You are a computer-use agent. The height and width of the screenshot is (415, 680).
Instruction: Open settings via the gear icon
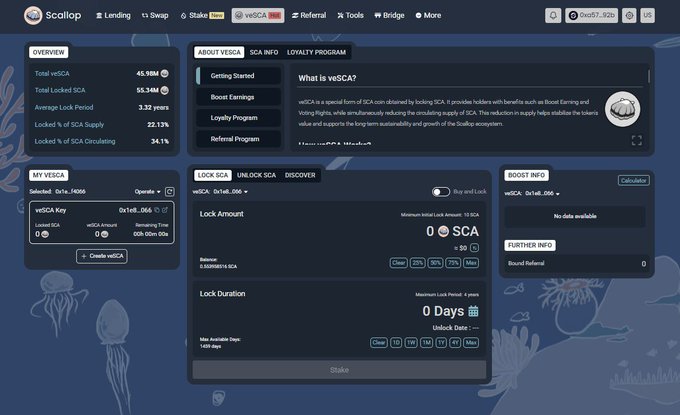tap(629, 16)
